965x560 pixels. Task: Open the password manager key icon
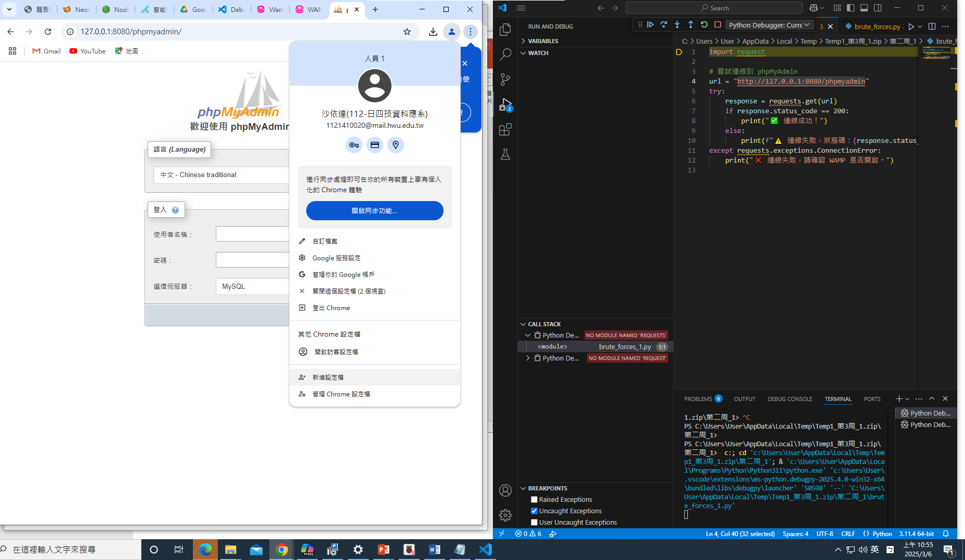354,145
